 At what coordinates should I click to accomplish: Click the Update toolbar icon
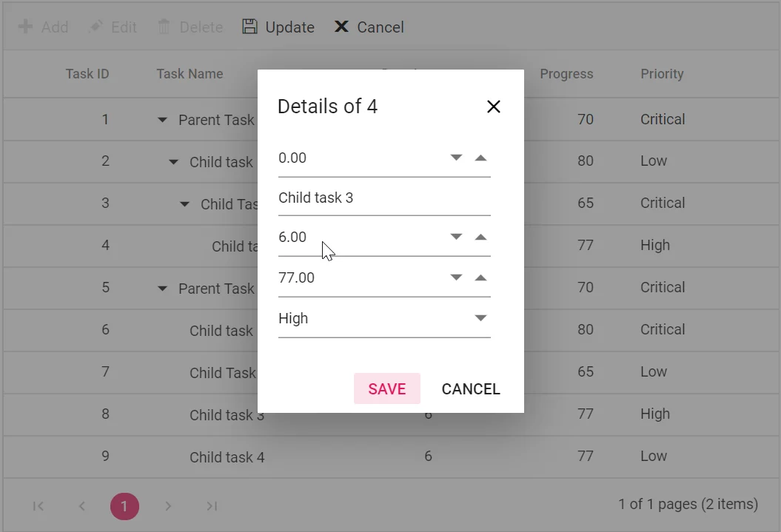tap(250, 27)
